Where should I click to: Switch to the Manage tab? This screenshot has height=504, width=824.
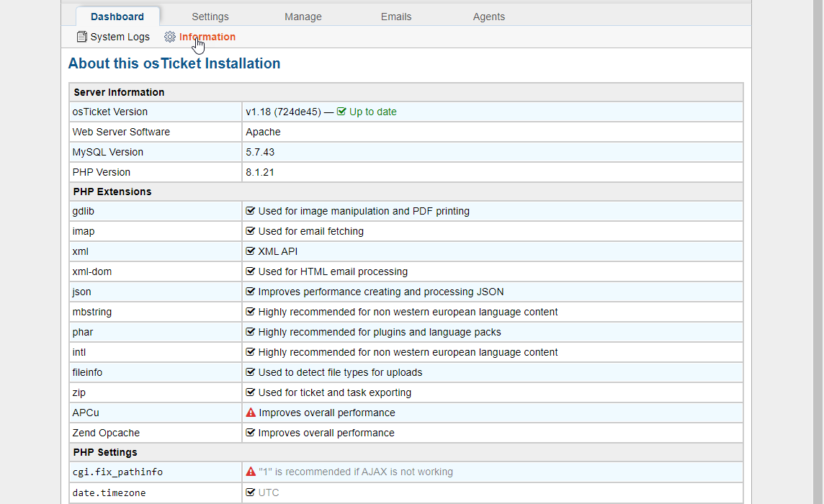[303, 17]
